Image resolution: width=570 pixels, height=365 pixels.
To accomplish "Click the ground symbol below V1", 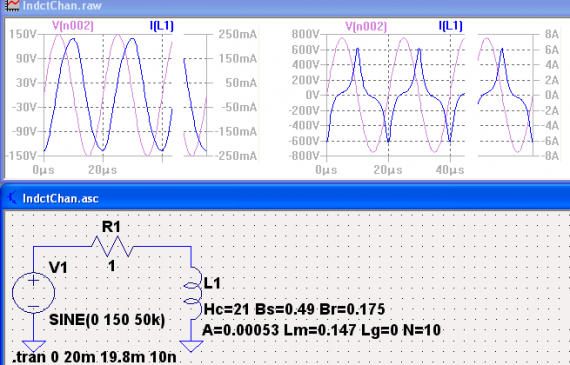I will coord(34,346).
